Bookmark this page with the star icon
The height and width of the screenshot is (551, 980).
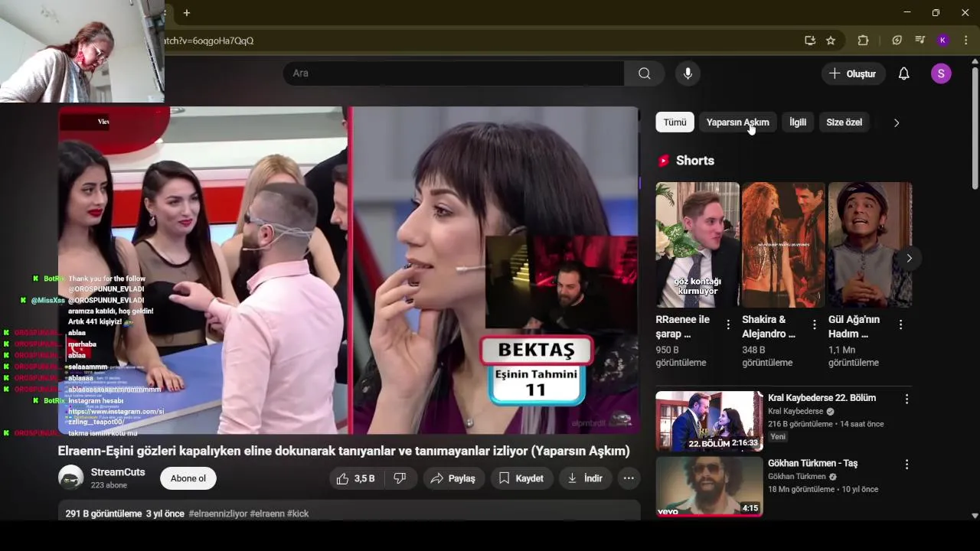(x=831, y=41)
